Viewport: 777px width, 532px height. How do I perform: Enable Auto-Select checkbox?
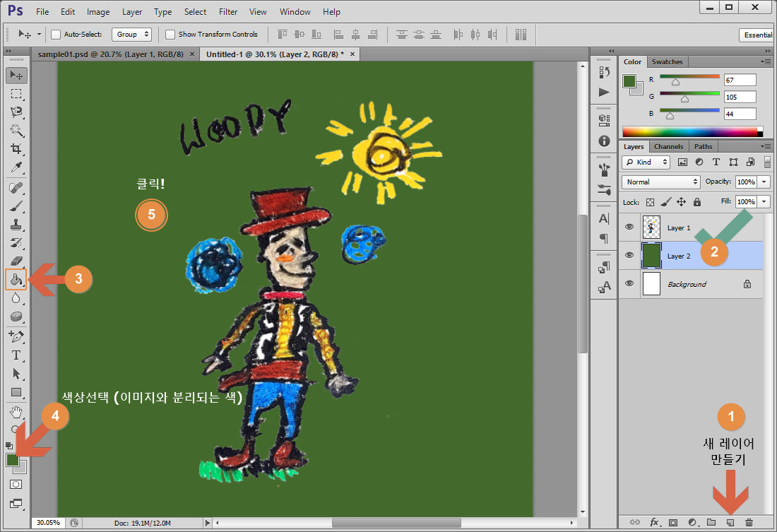click(56, 34)
